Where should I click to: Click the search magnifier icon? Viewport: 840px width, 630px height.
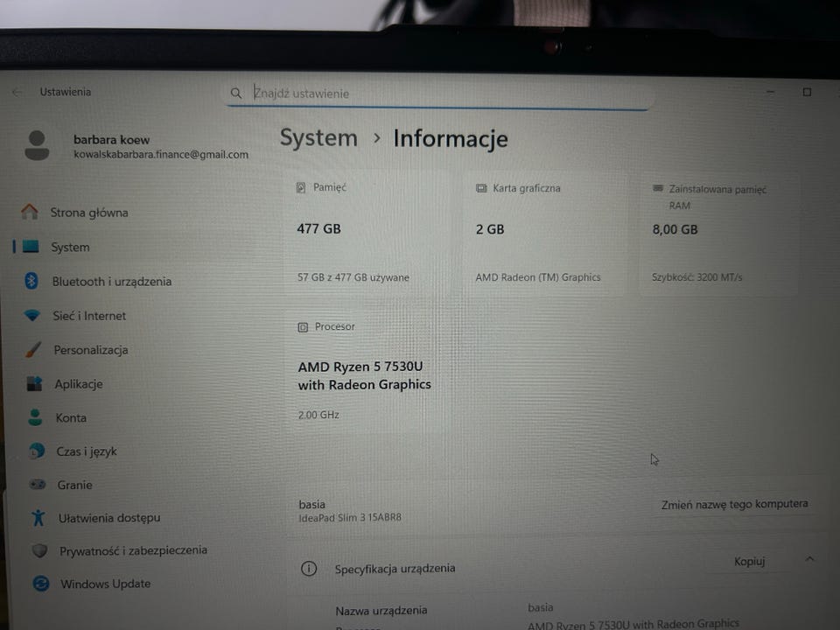pyautogui.click(x=235, y=94)
